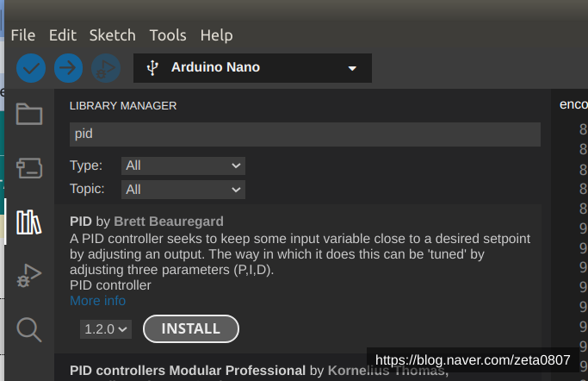Open the Arduino Nano board selector dropdown
This screenshot has height=381, width=588.
tap(252, 67)
